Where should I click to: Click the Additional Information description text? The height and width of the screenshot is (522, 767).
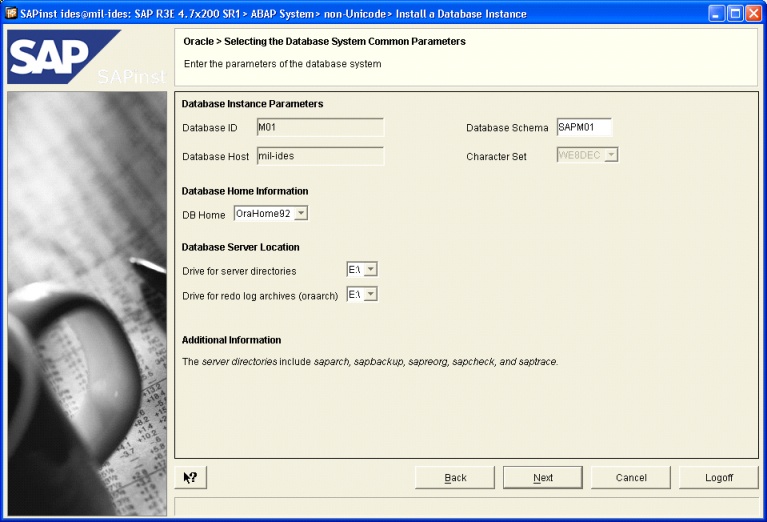(370, 361)
